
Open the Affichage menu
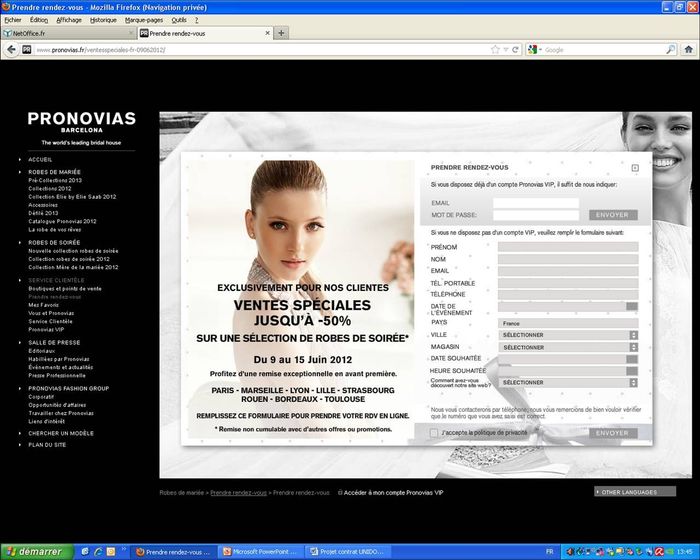[69, 20]
